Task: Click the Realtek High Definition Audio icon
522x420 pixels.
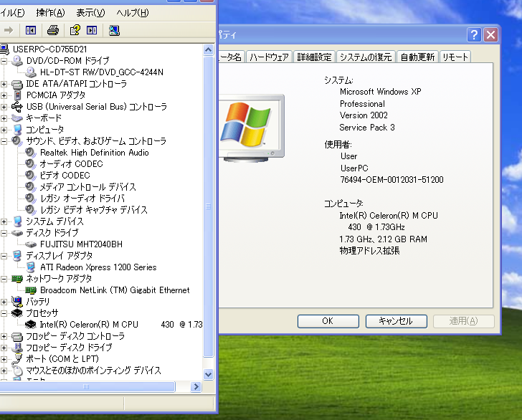Action: 31,153
